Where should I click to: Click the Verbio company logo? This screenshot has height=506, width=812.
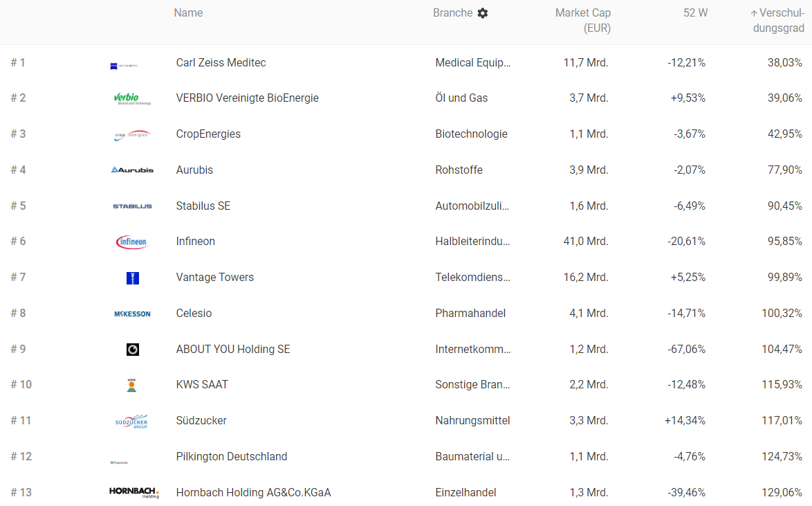(x=132, y=99)
